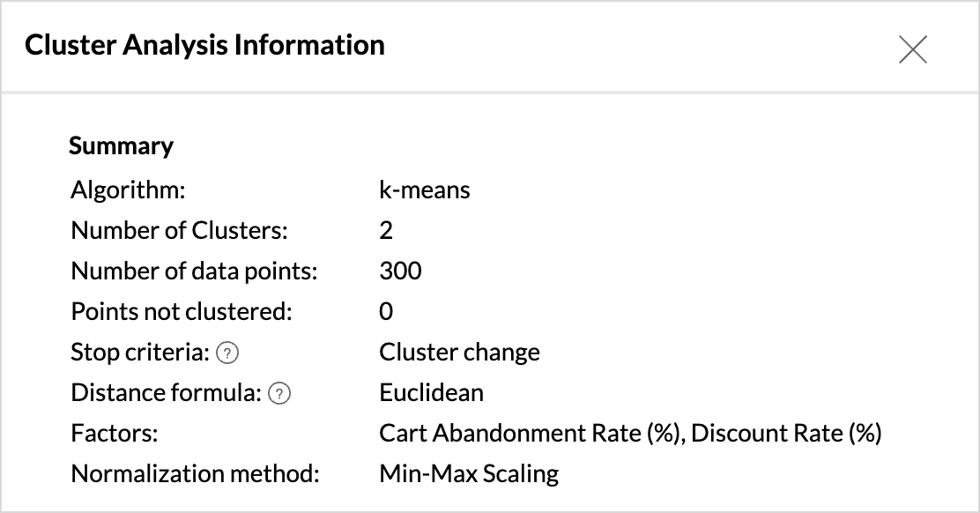Viewport: 980px width, 513px height.
Task: Click the Summary section heading
Action: coord(121,146)
